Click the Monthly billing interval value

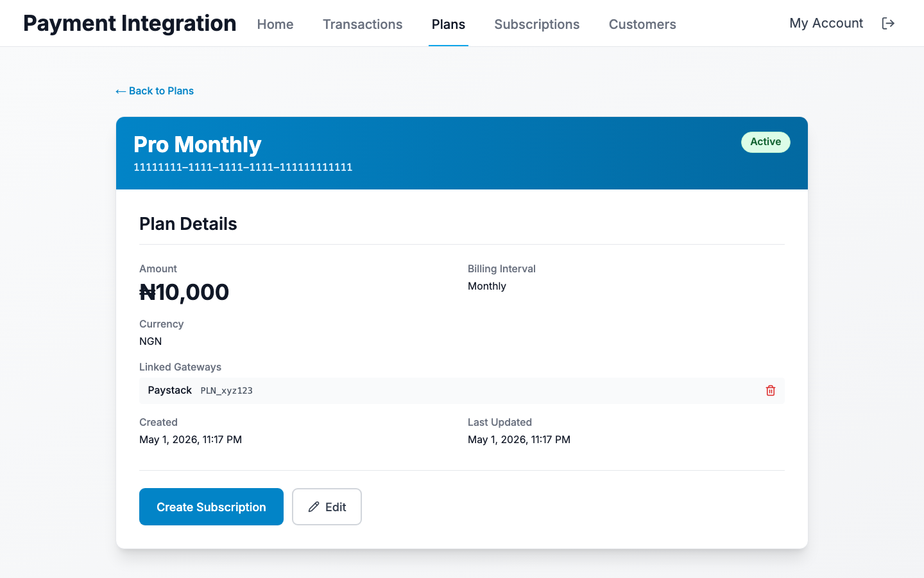tap(487, 286)
